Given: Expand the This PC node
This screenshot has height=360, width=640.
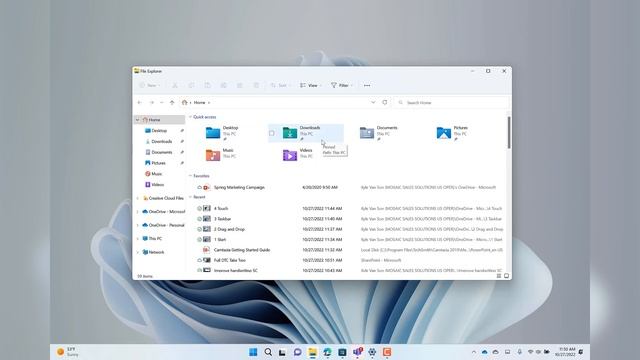Looking at the screenshot, I should click(x=138, y=238).
